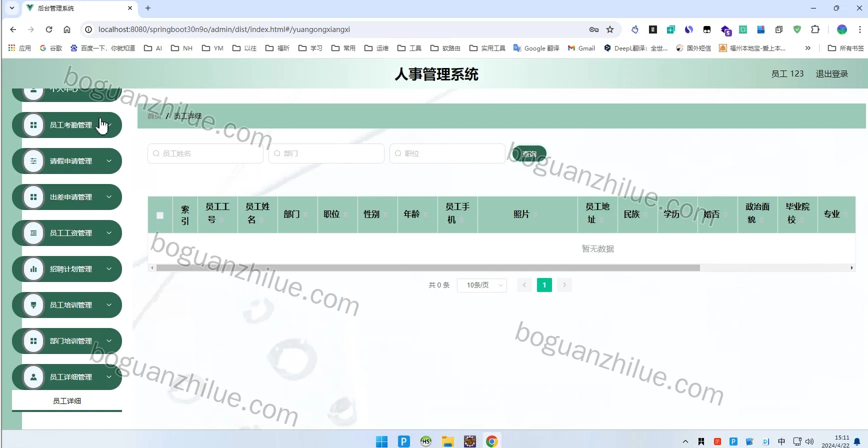Image resolution: width=868 pixels, height=448 pixels.
Task: Click the 部门培训管理 grid icon
Action: 33,341
